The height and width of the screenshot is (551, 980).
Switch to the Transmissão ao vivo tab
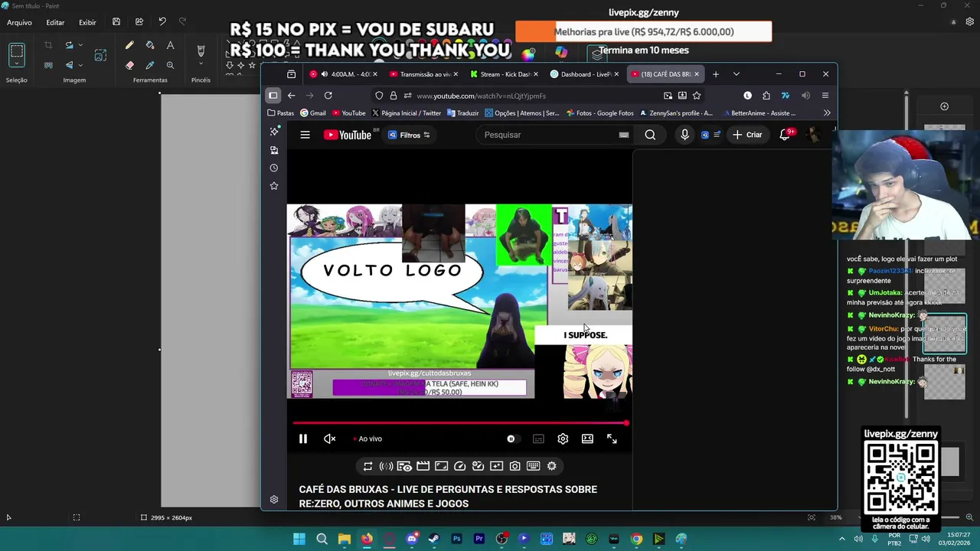coord(423,74)
